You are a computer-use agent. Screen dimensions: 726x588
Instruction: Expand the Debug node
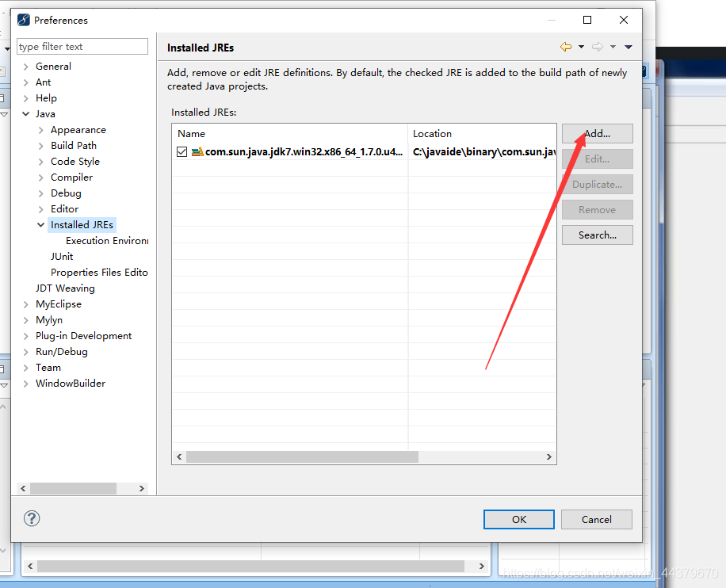click(x=40, y=193)
